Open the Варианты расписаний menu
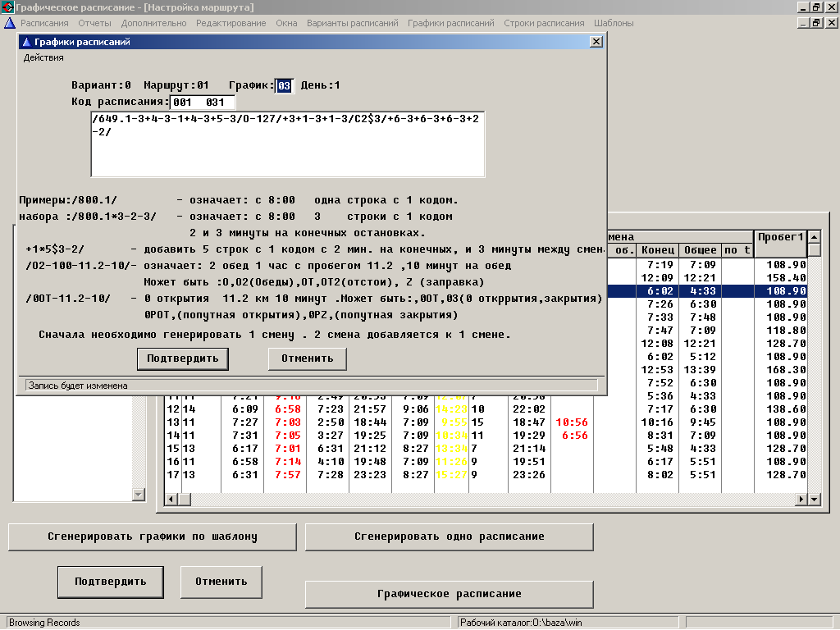 (x=352, y=23)
